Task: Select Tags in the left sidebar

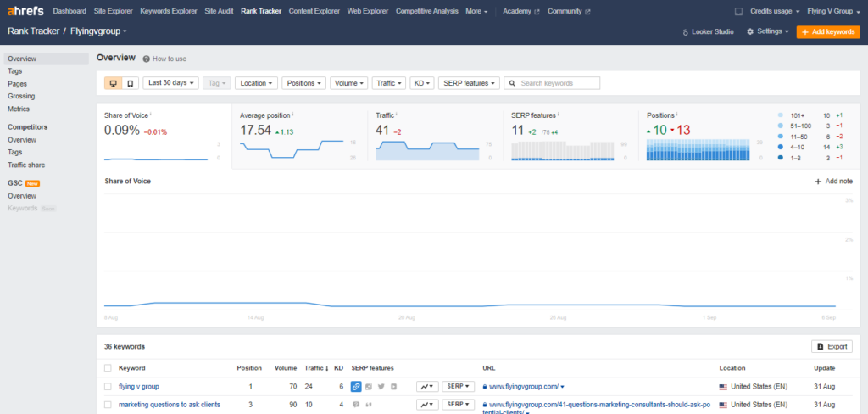Action: [15, 71]
